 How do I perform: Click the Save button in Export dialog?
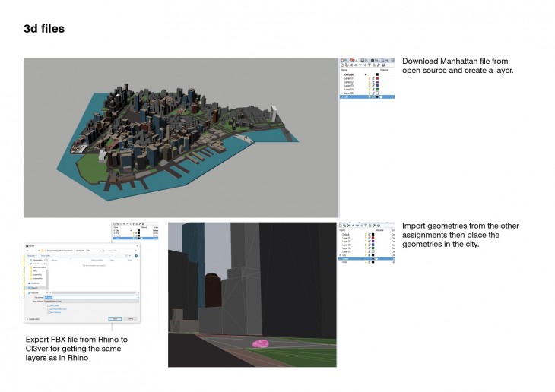tap(115, 318)
